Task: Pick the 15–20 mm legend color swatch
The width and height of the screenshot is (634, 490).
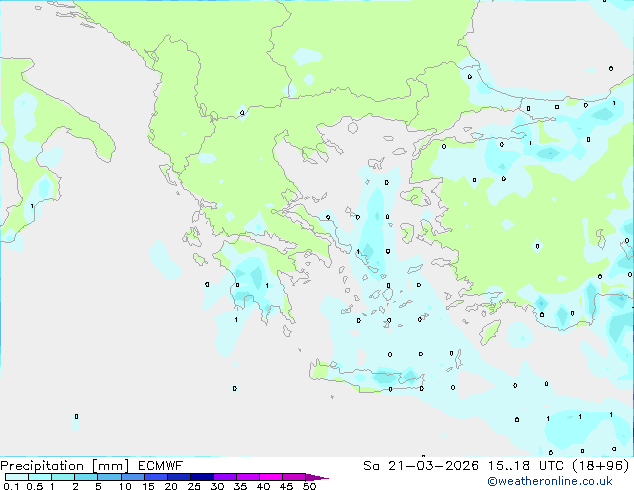Action: (x=155, y=477)
